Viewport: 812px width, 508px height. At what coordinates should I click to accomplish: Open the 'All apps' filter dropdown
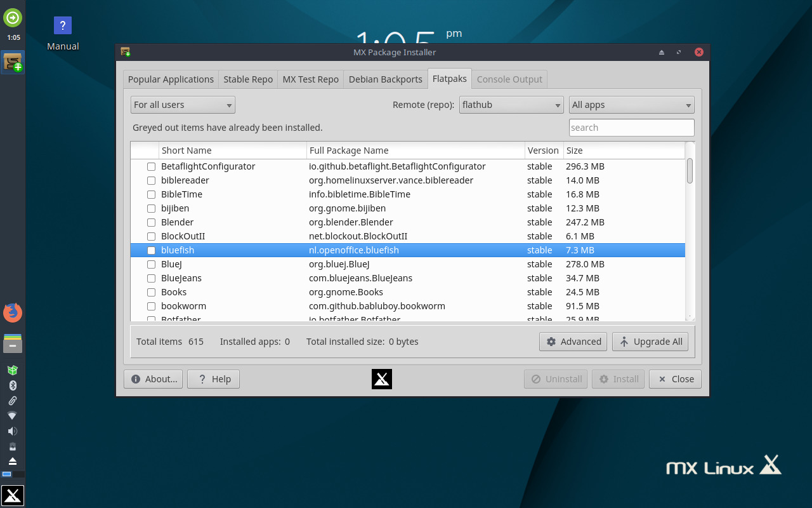(x=631, y=104)
